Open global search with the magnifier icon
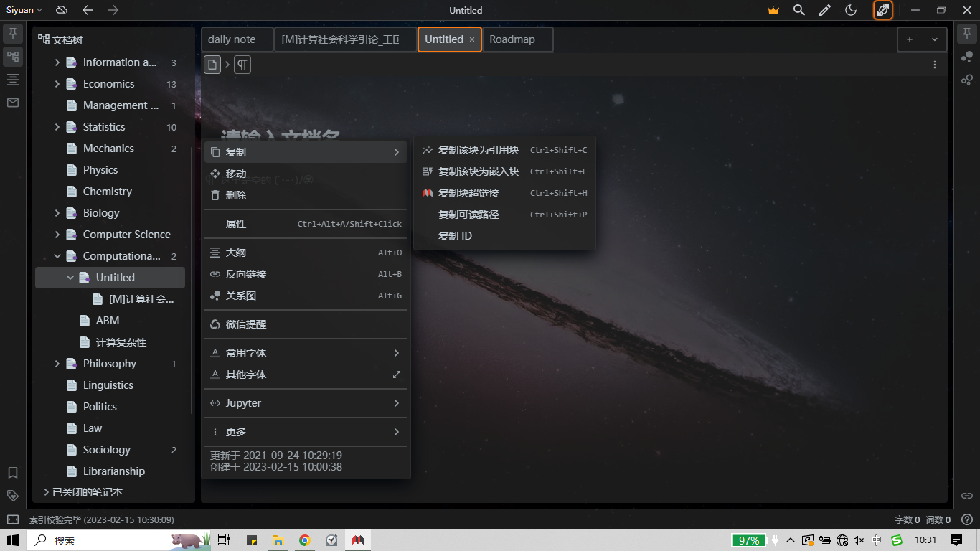The height and width of the screenshot is (551, 980). point(798,10)
